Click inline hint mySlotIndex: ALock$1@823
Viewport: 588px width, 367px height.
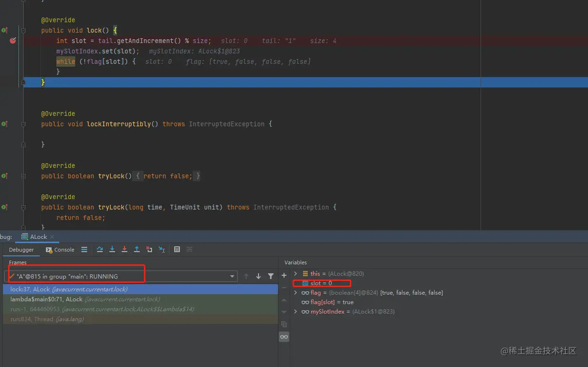click(195, 51)
